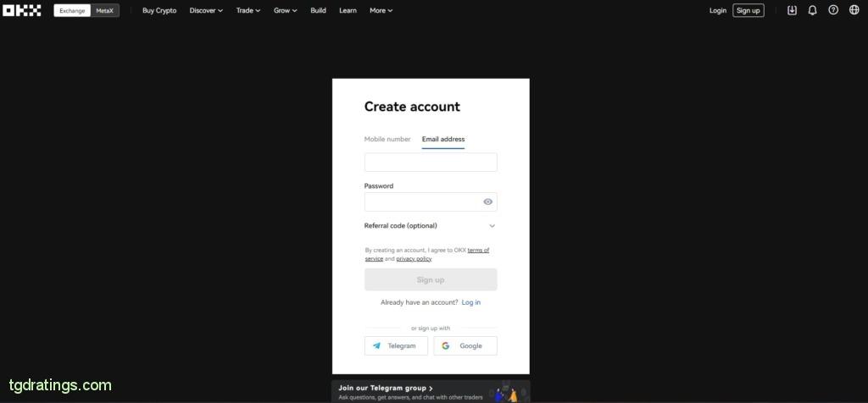Screen dimensions: 868x403
Task: Open the download app icon
Action: [x=792, y=10]
